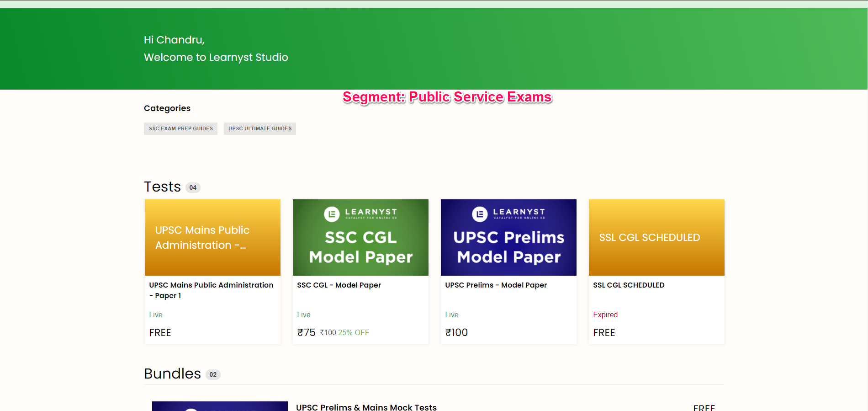The width and height of the screenshot is (868, 411).
Task: Click the Bundles section heading
Action: [173, 374]
